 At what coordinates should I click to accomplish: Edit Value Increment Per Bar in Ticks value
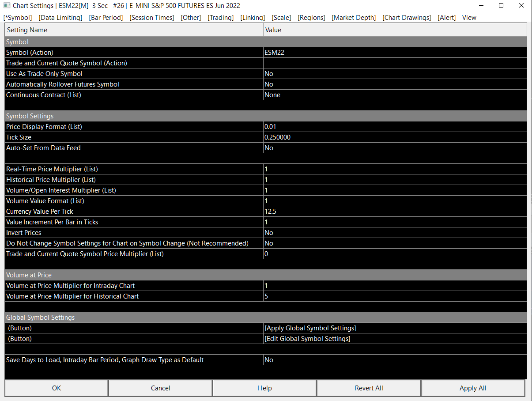tap(395, 222)
